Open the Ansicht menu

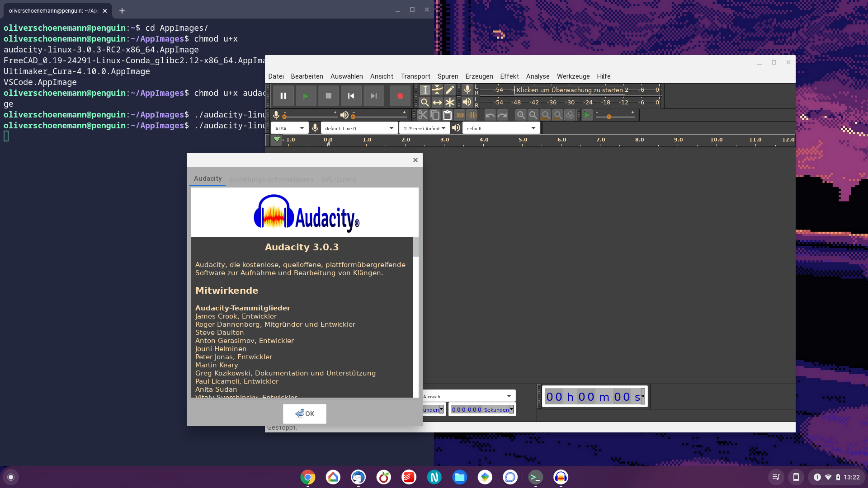coord(382,76)
